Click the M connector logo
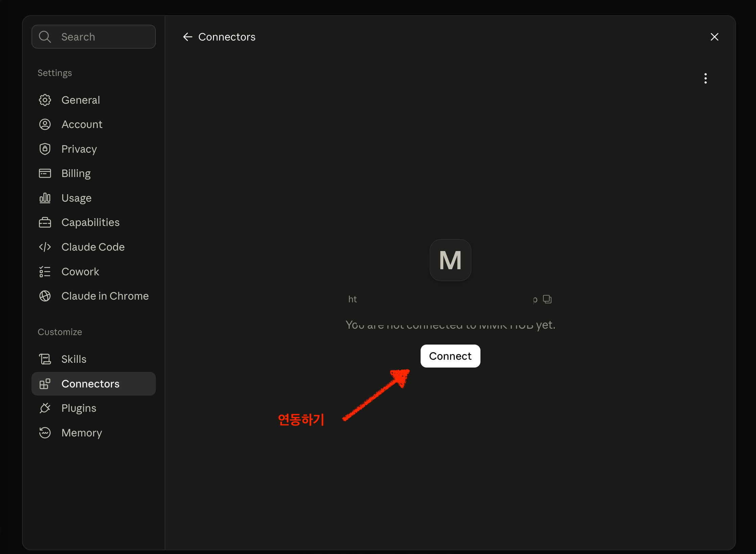 (450, 260)
